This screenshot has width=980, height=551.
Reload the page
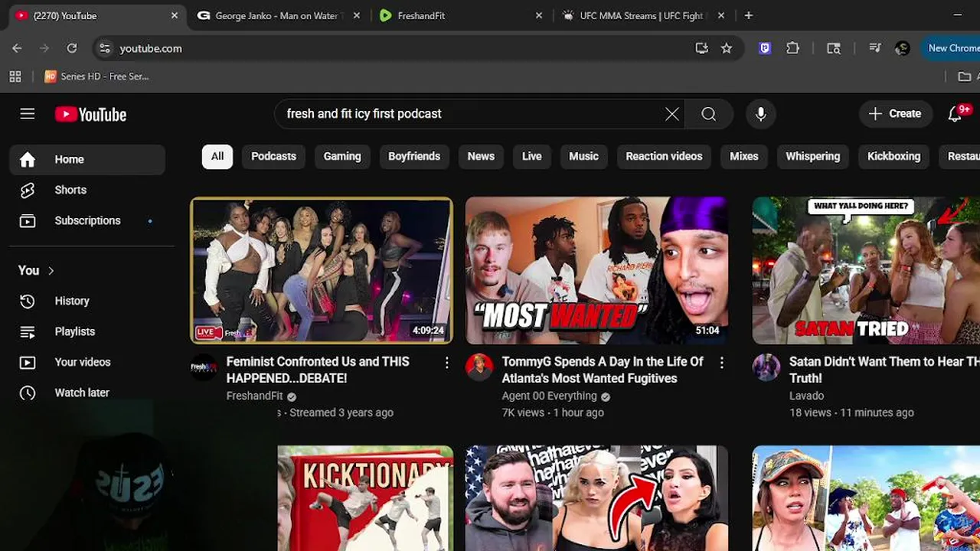(72, 48)
